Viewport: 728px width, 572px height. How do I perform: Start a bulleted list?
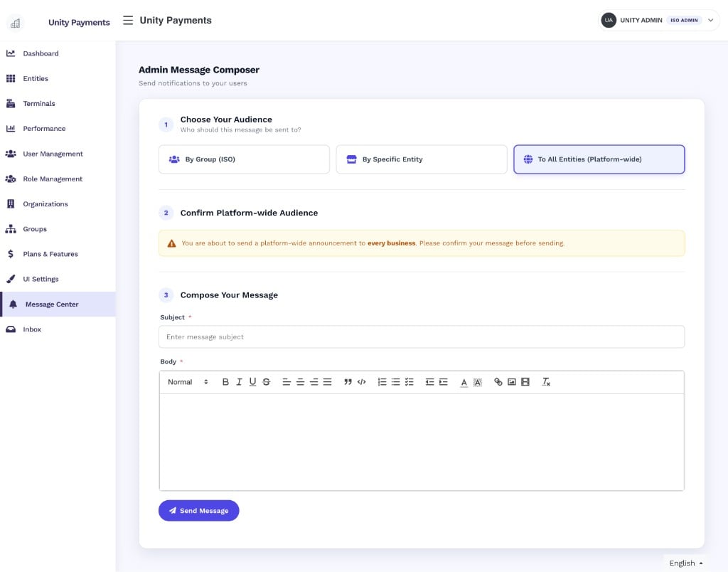tap(395, 382)
